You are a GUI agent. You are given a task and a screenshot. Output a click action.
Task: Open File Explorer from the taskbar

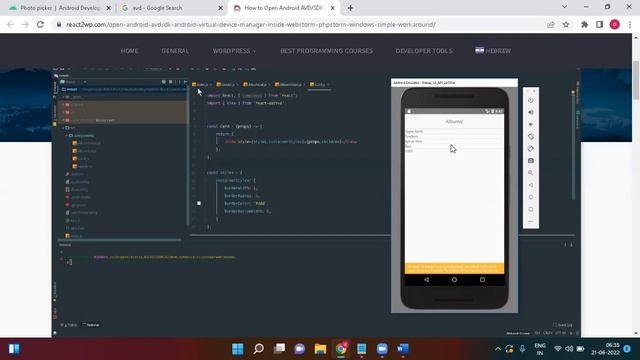tap(320, 349)
